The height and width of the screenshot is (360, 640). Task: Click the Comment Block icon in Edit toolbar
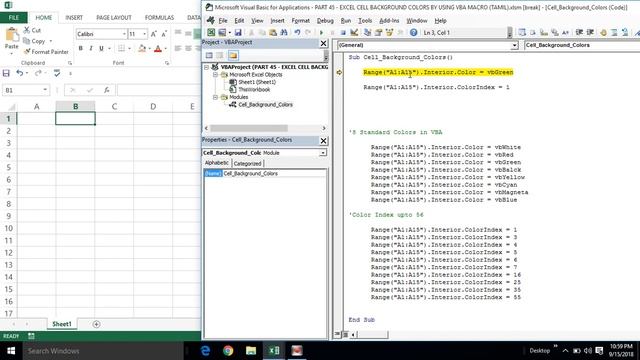[x=614, y=32]
